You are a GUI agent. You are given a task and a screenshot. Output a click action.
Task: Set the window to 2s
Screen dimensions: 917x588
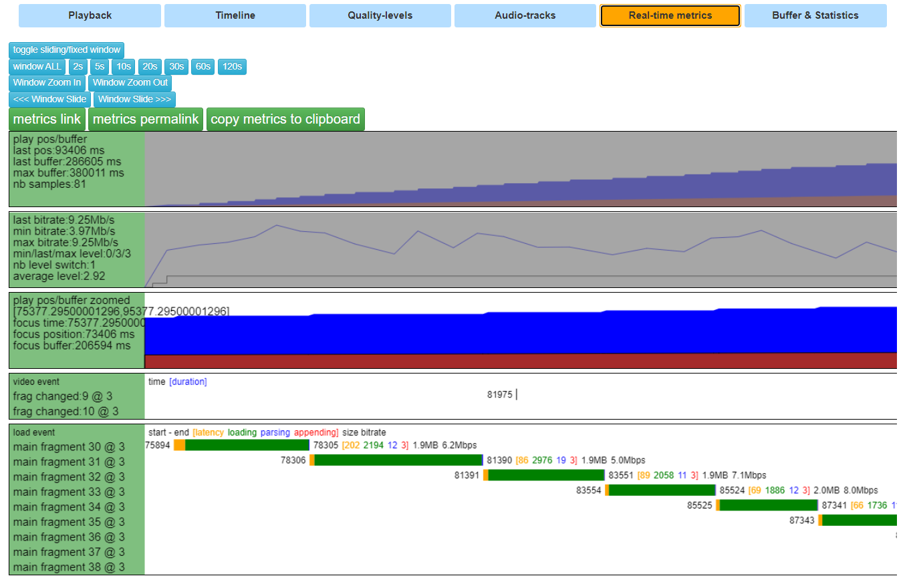(x=78, y=67)
